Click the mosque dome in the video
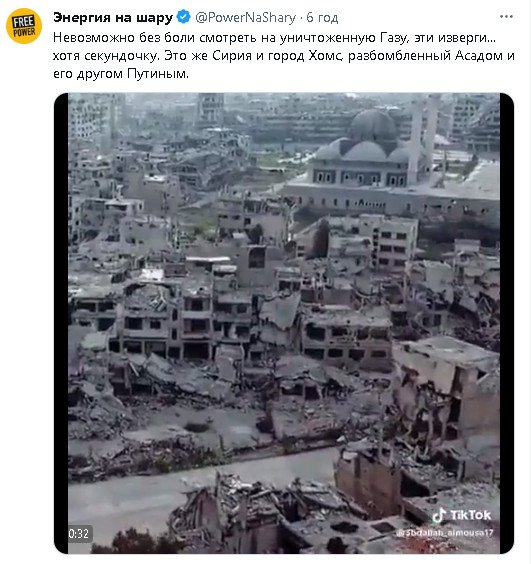 click(x=373, y=124)
